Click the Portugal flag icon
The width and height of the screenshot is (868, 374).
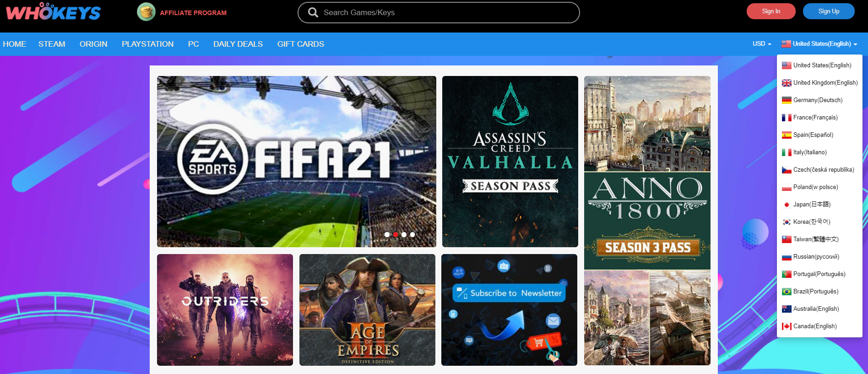(x=787, y=274)
